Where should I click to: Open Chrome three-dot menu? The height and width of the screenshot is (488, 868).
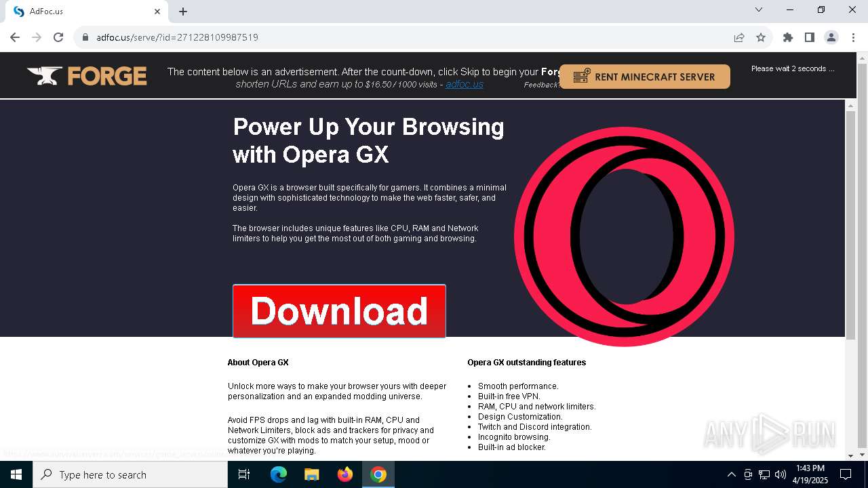[852, 37]
